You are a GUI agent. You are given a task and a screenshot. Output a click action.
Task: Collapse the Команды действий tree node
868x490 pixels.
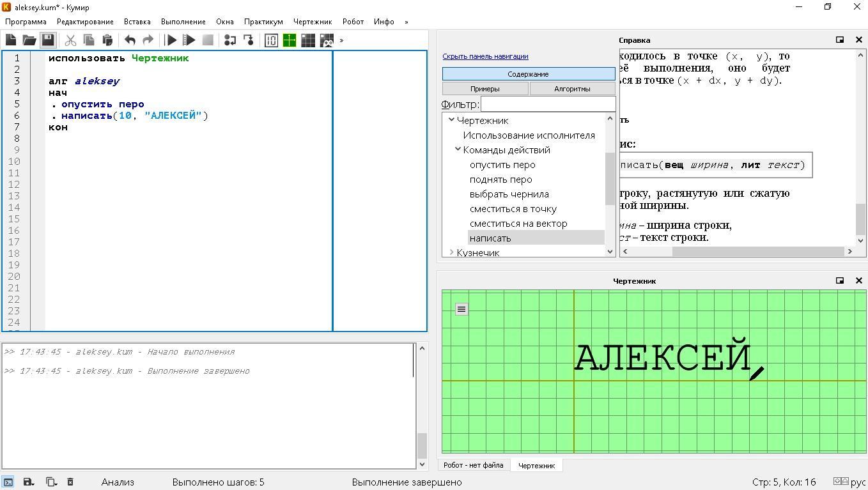pos(458,149)
